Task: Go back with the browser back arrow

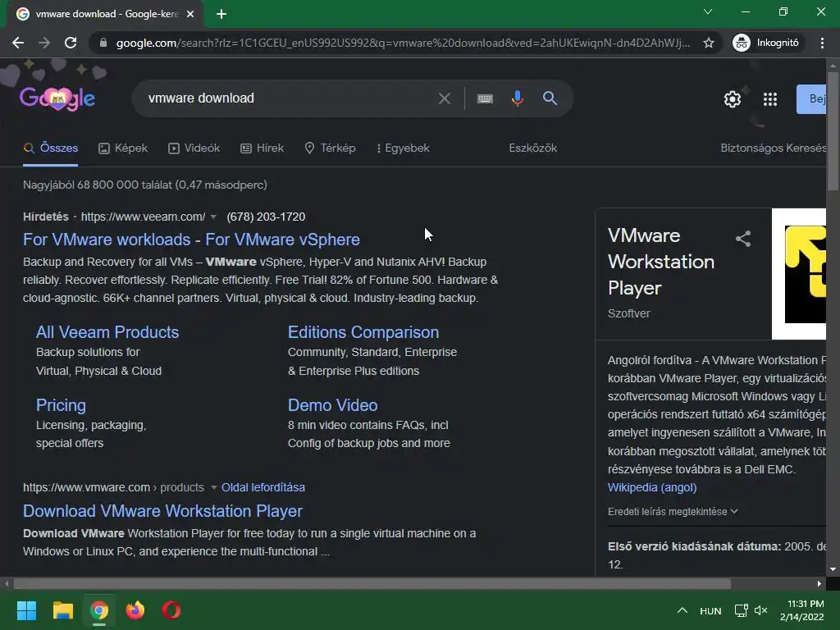Action: click(x=18, y=43)
